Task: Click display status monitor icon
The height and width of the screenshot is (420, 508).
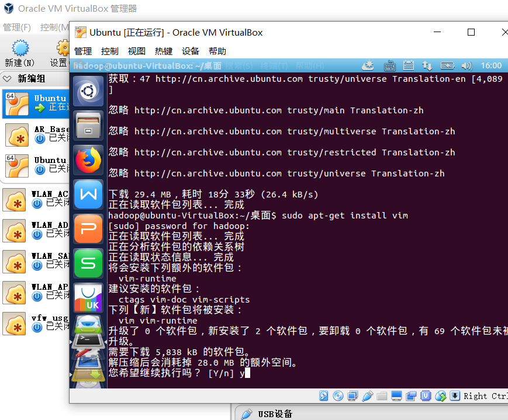Action: 396,395
